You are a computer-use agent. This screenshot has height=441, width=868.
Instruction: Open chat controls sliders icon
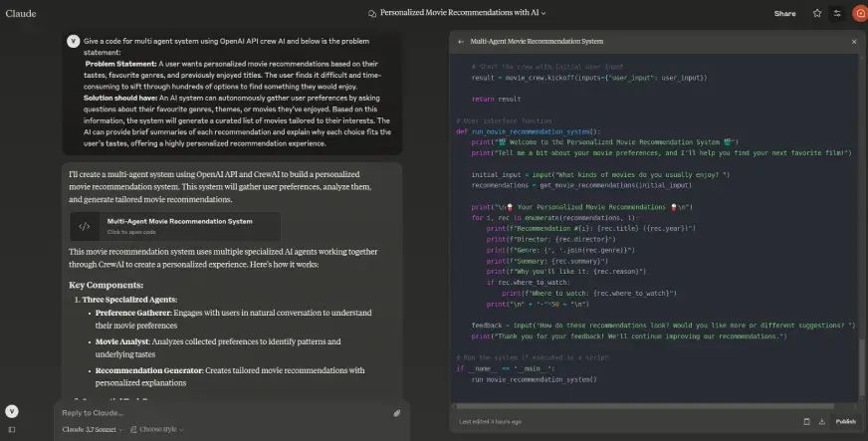click(837, 14)
